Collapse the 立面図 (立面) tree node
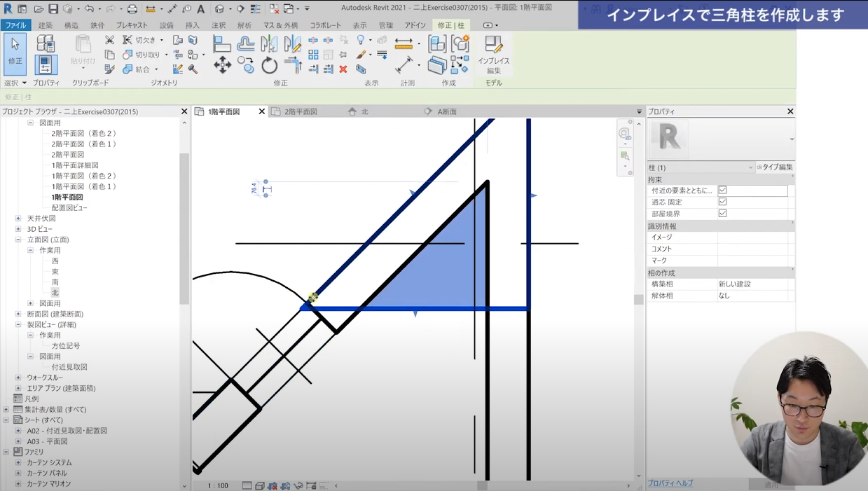868x491 pixels. click(18, 240)
